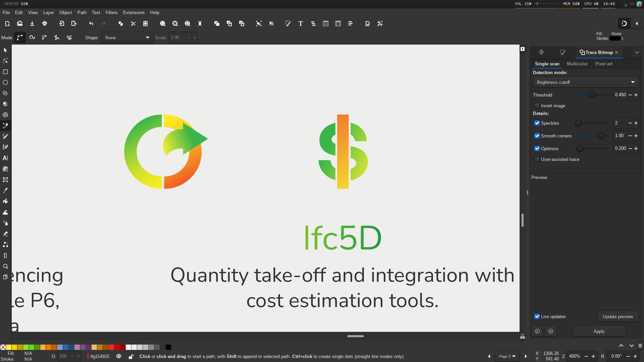This screenshot has height=362, width=644.
Task: Click the Threshold value field
Action: pos(621,95)
